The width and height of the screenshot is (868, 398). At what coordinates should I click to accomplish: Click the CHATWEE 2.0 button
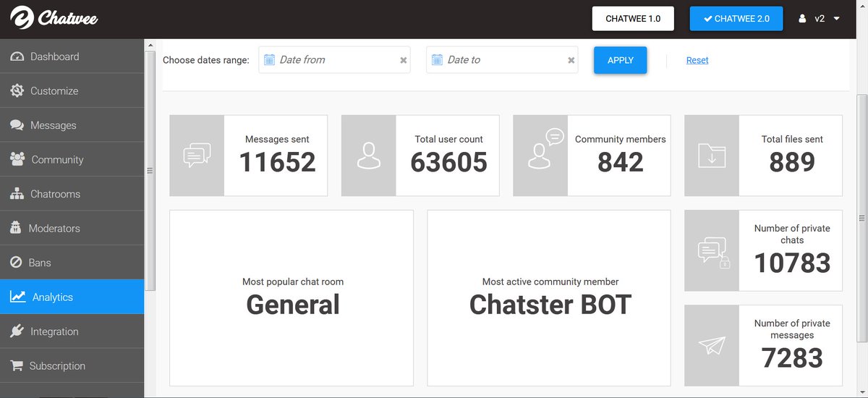(x=736, y=19)
